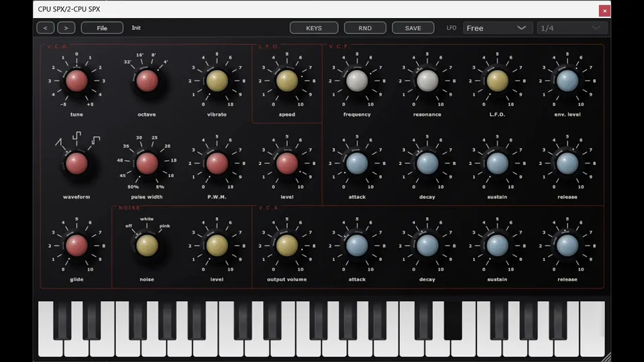Click the VCA sustain knob

(497, 245)
